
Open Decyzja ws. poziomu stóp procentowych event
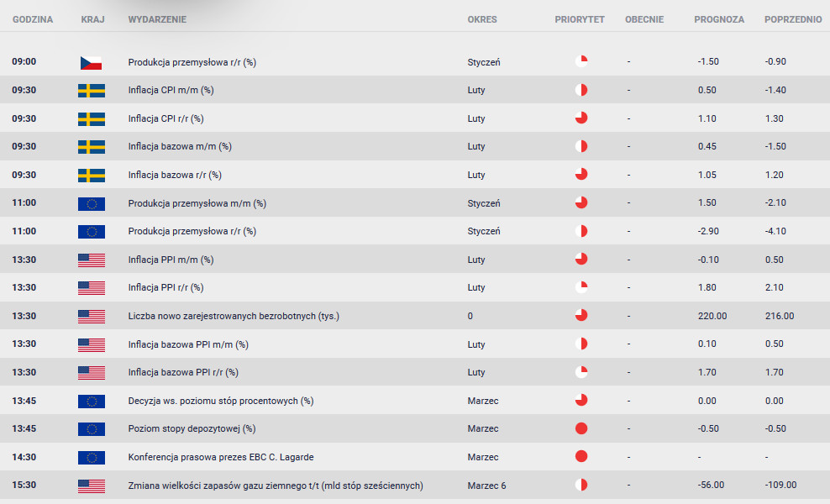coord(221,401)
